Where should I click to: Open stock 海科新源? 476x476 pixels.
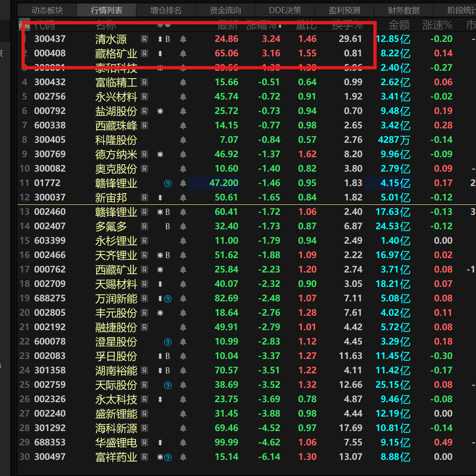click(116, 428)
